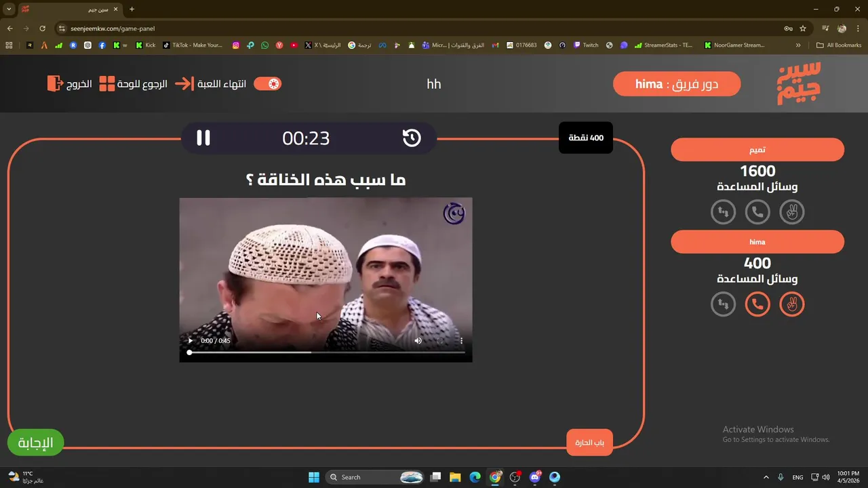The height and width of the screenshot is (488, 868).
Task: Open the WhatsApp bookmark icon
Action: coord(264,45)
